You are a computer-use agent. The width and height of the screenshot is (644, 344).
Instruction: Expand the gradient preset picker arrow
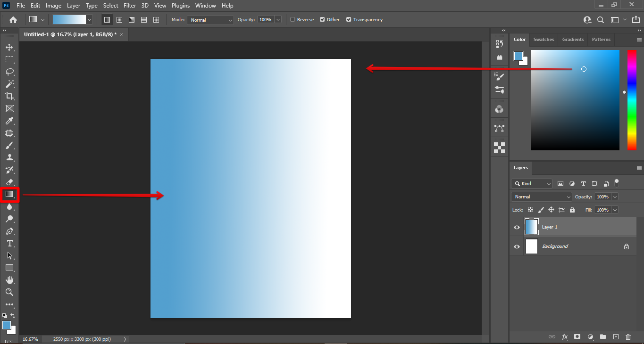click(x=89, y=20)
